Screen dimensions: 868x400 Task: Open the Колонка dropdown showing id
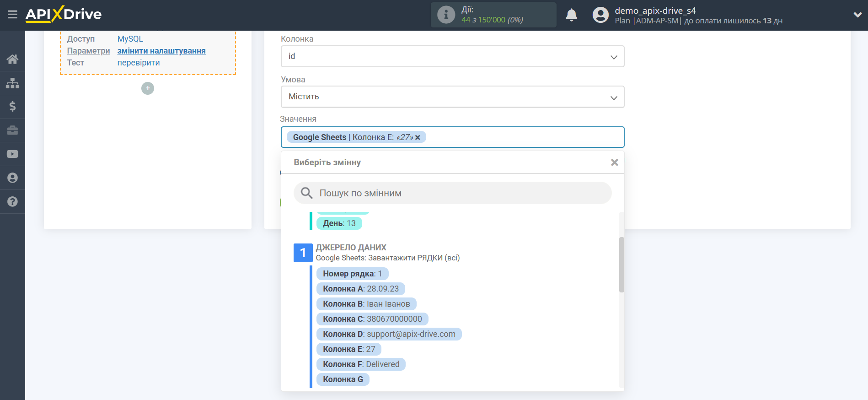point(452,56)
